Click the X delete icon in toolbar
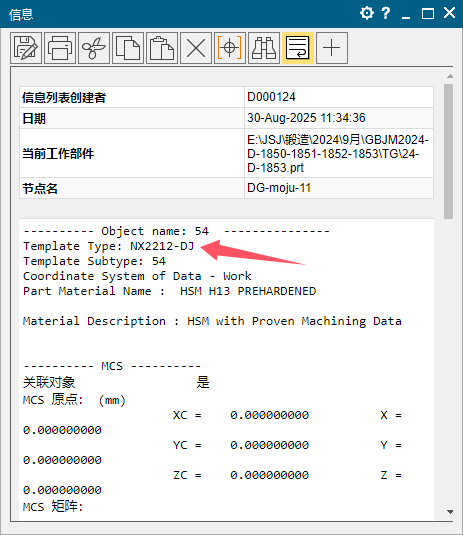Viewport: 463px width, 535px height. click(x=196, y=48)
